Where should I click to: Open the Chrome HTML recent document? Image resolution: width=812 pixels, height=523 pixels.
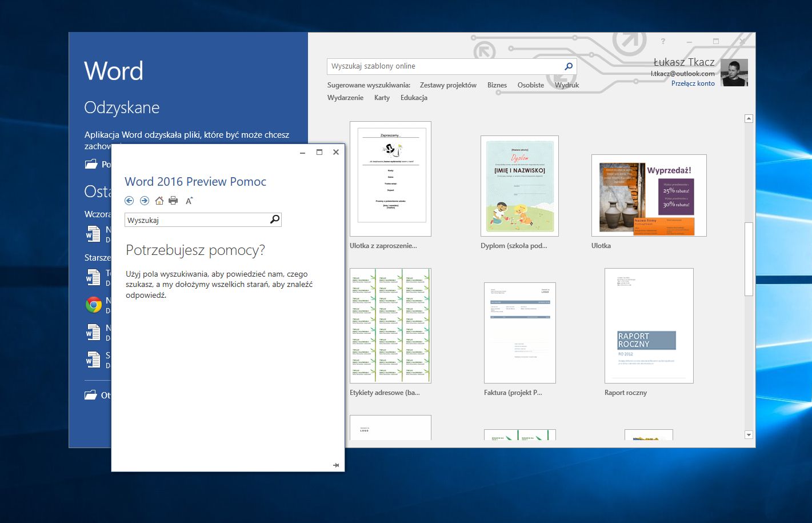(94, 305)
